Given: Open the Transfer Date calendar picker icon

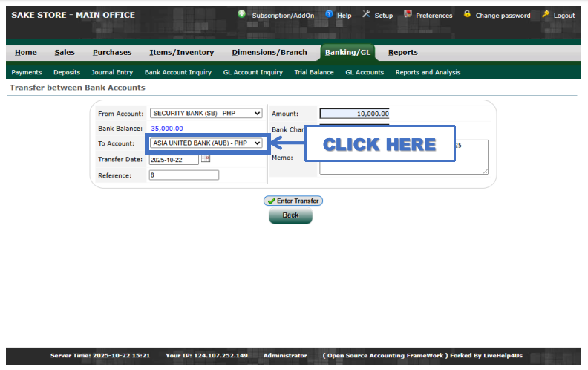Looking at the screenshot, I should click(206, 158).
